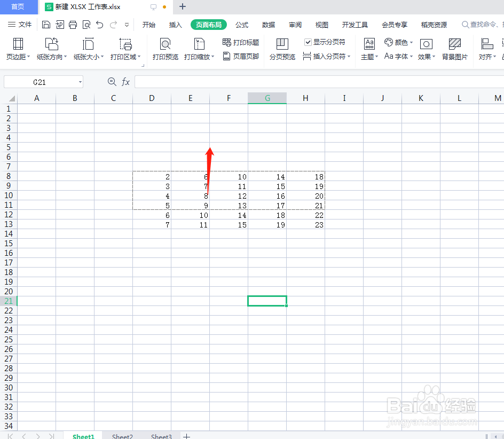Click inside the formula bar input

(x=319, y=82)
